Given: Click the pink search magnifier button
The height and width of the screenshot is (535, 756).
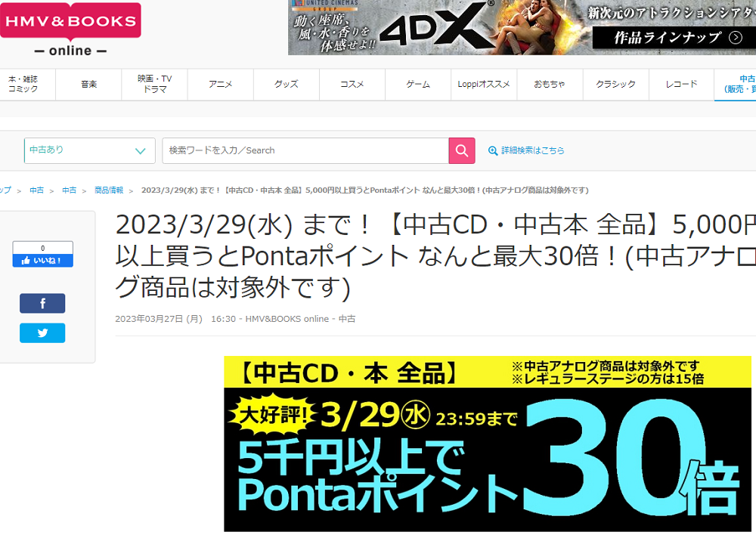Looking at the screenshot, I should [461, 151].
